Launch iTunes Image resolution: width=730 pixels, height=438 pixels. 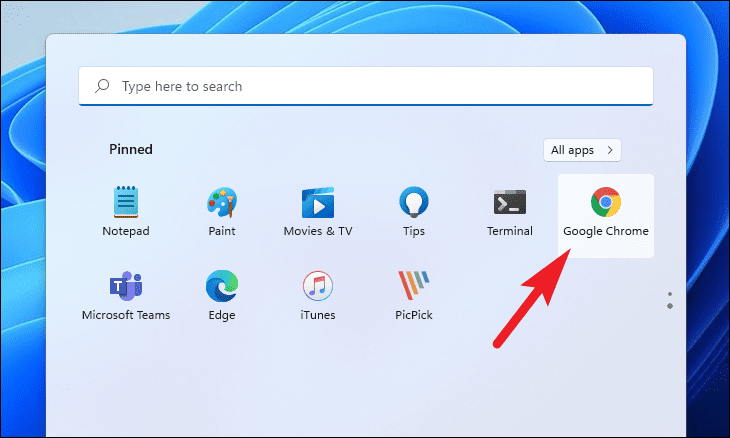(318, 296)
